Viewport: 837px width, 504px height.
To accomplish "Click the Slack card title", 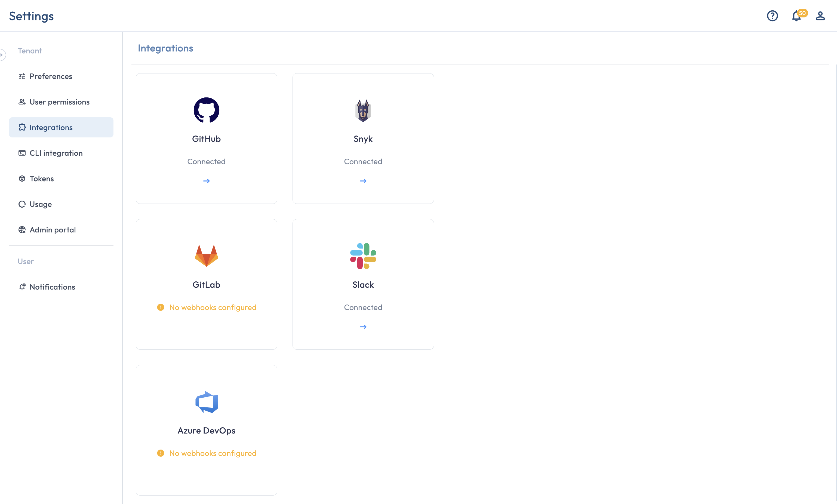I will [363, 285].
